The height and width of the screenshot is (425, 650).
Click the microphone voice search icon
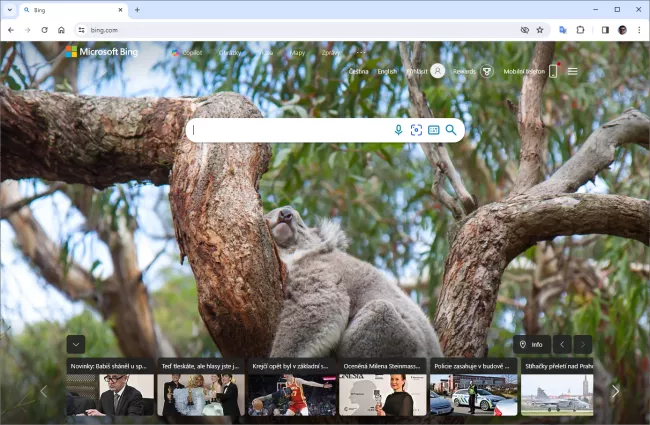(x=398, y=130)
